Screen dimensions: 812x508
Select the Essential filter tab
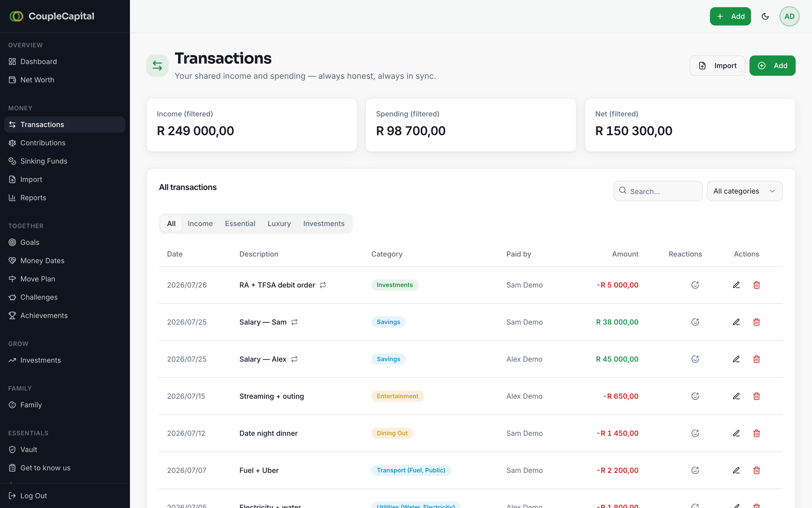[x=240, y=224]
